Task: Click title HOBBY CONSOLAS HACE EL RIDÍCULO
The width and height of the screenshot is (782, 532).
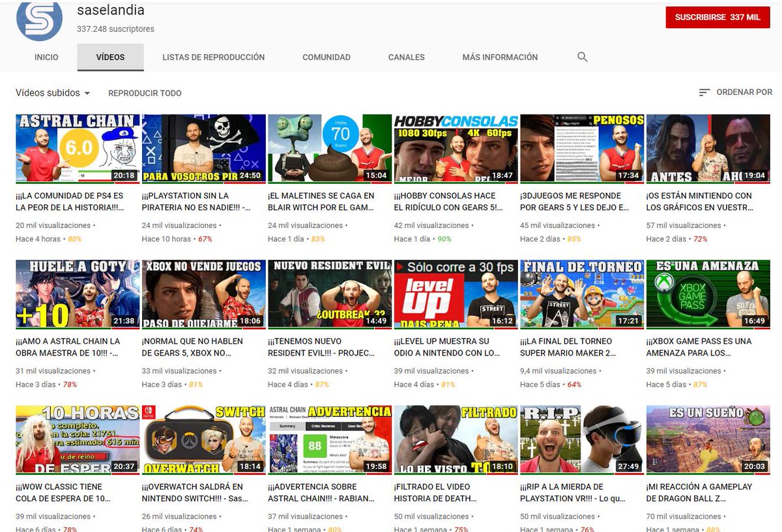Action: coord(448,201)
